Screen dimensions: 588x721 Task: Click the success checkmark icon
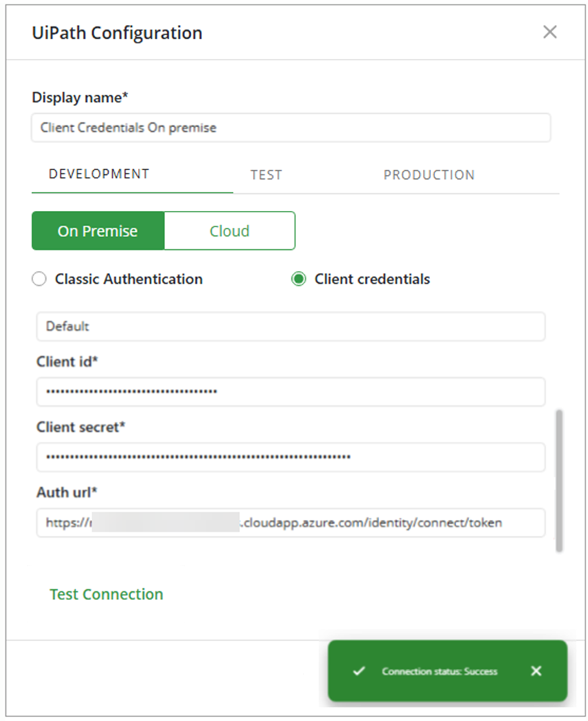click(x=359, y=671)
